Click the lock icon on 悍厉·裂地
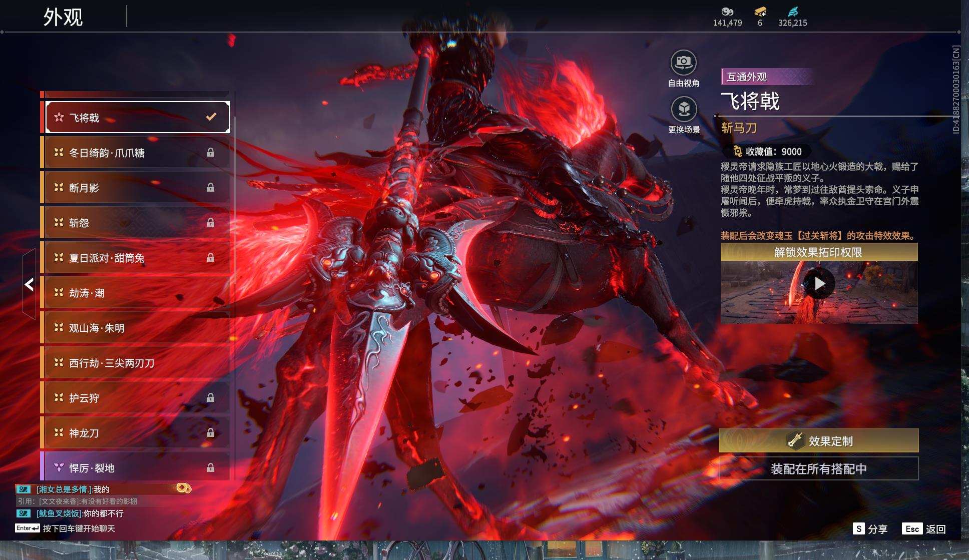Viewport: 969px width, 560px height. point(211,467)
